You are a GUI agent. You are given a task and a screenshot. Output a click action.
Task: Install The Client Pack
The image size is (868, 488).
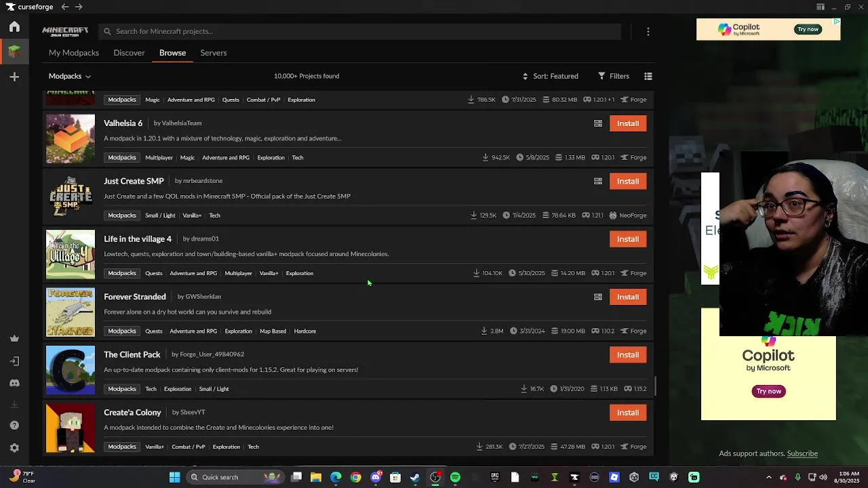628,354
